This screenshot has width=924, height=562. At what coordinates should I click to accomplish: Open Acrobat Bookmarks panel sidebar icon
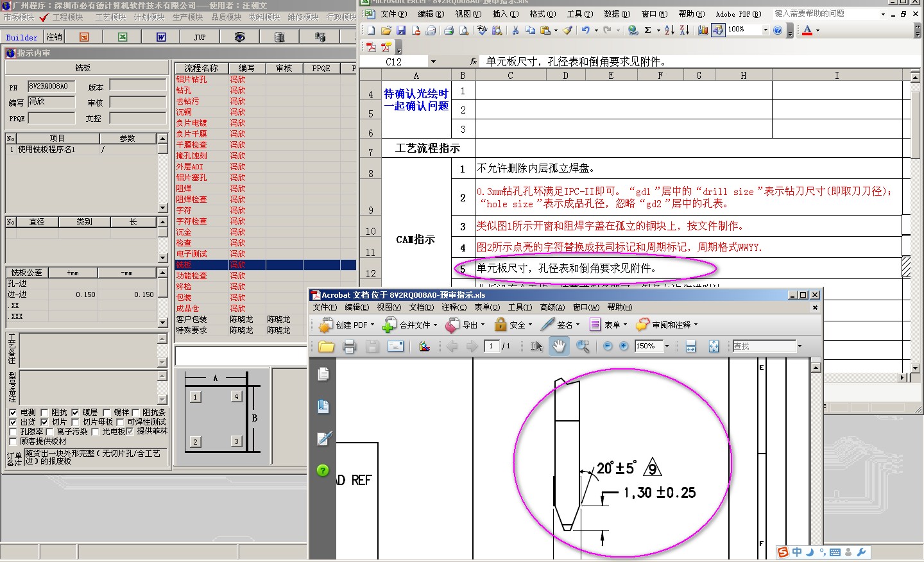(323, 406)
